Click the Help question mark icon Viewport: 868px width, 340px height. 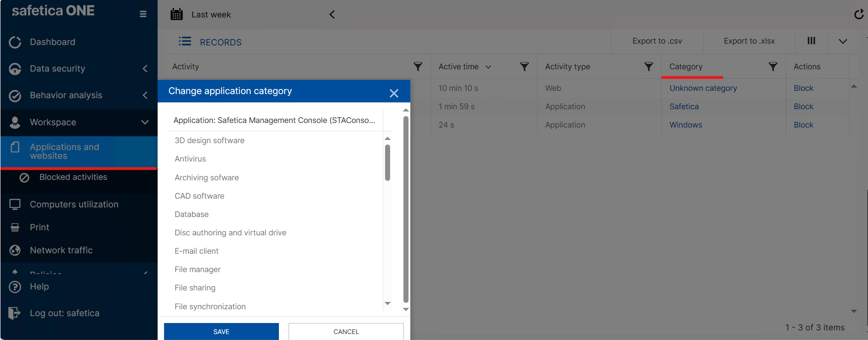click(15, 287)
